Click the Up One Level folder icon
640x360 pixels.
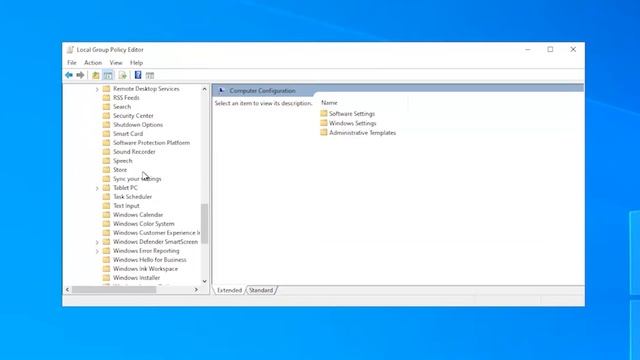click(x=96, y=75)
